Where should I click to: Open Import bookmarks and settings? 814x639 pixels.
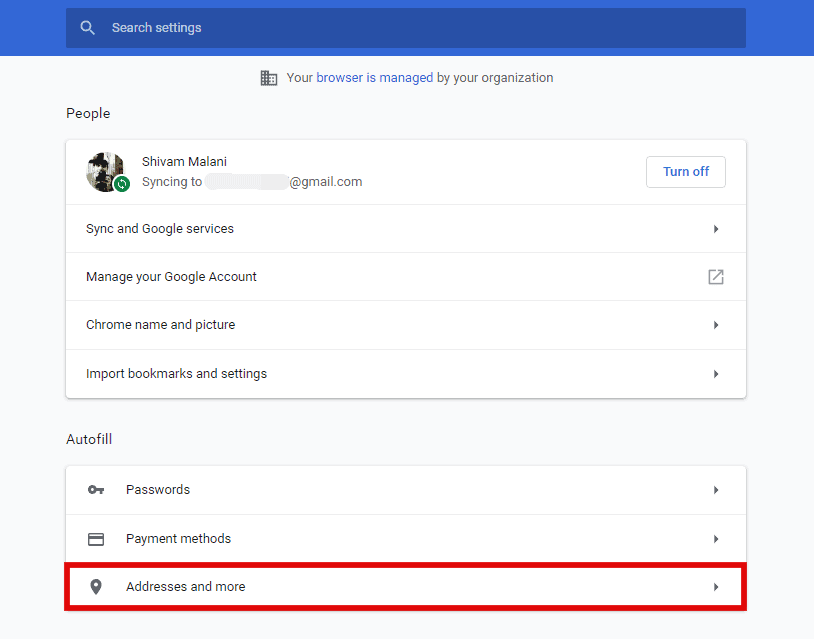coord(405,374)
